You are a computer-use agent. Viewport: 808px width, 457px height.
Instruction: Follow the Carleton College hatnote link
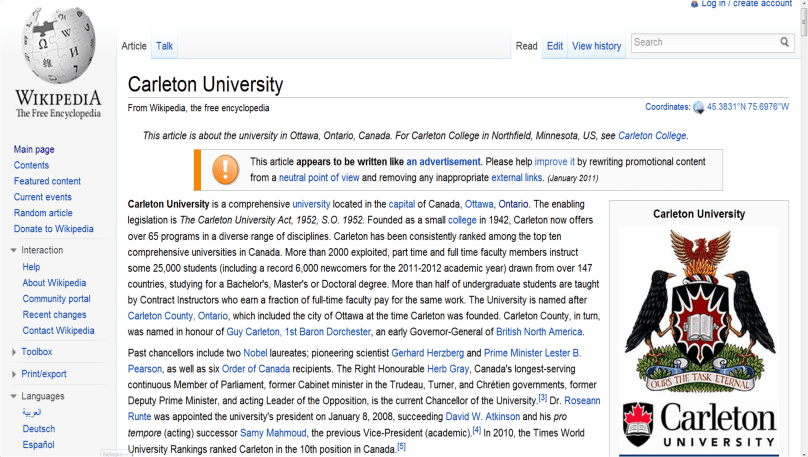coord(652,136)
